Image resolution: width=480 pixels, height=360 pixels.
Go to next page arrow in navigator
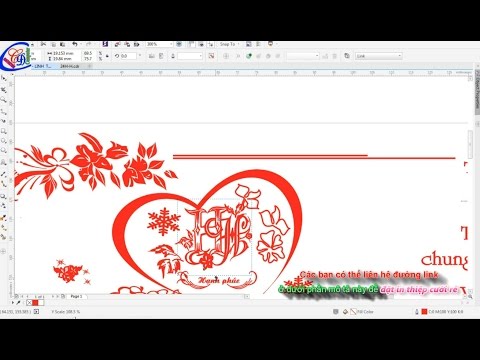tap(53, 296)
